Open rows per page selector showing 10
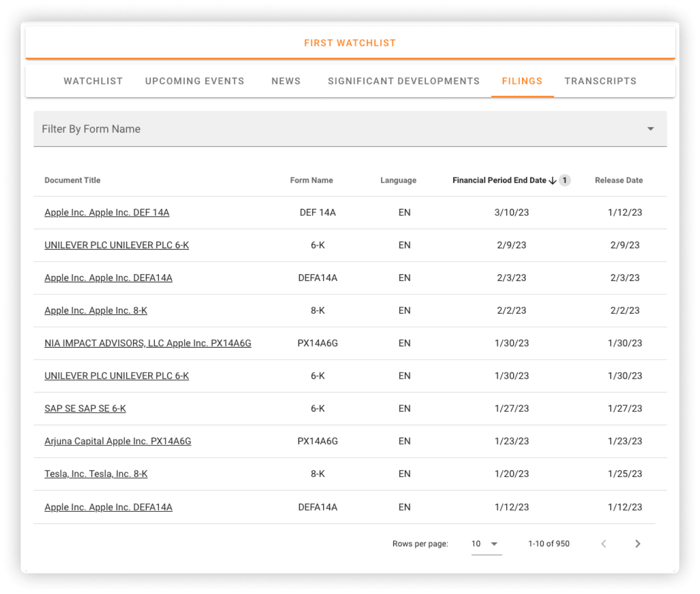This screenshot has height=594, width=700. click(x=486, y=544)
